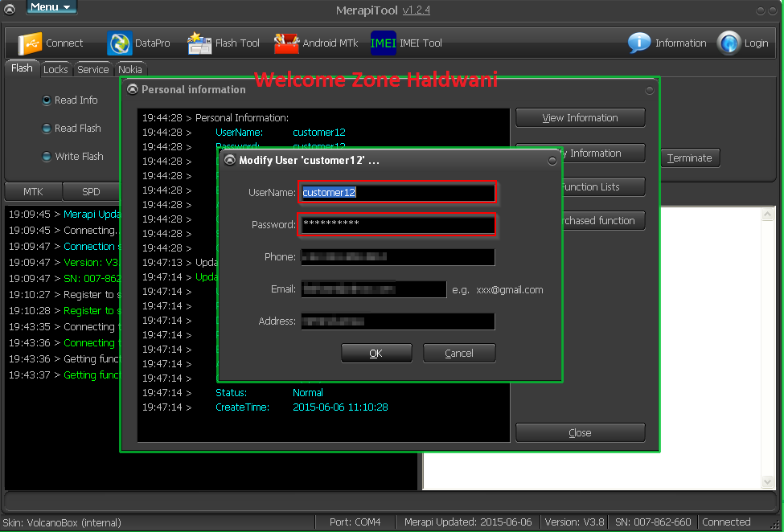The image size is (784, 532).
Task: Click the Function Lists button
Action: pyautogui.click(x=603, y=186)
